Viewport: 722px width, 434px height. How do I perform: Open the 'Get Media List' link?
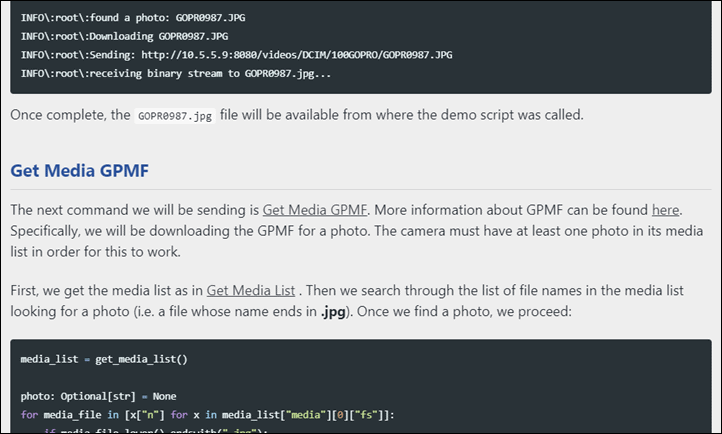pos(250,290)
